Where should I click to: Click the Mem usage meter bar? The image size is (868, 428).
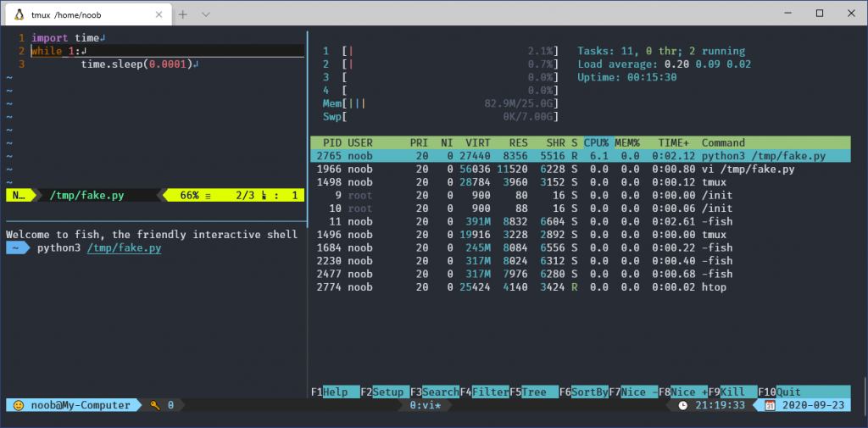click(441, 103)
